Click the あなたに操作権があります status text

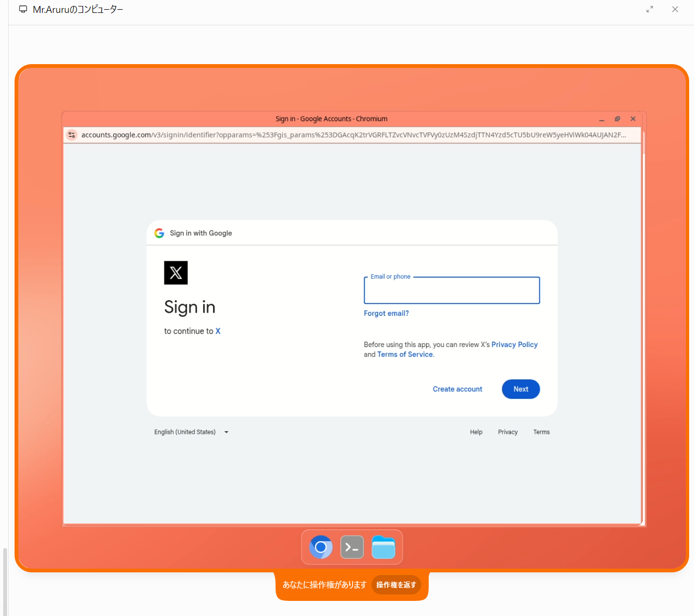[325, 585]
